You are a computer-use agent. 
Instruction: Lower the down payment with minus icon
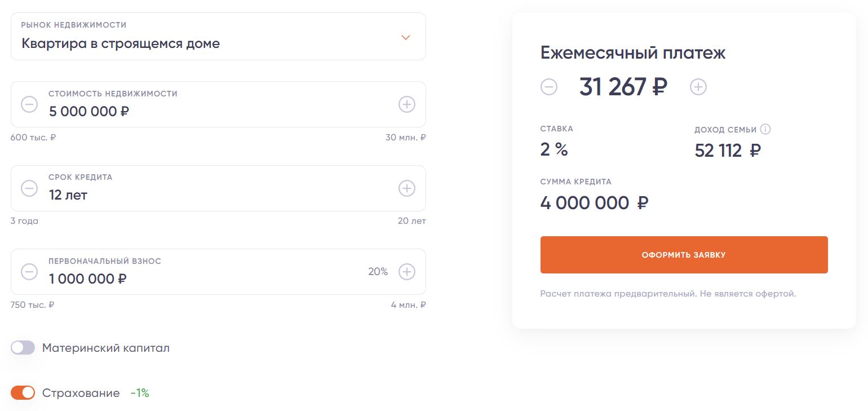click(x=29, y=272)
